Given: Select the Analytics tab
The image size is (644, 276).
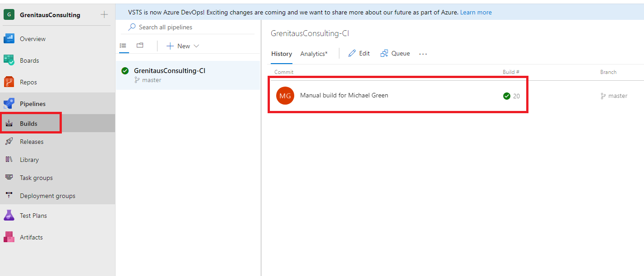Looking at the screenshot, I should 314,54.
